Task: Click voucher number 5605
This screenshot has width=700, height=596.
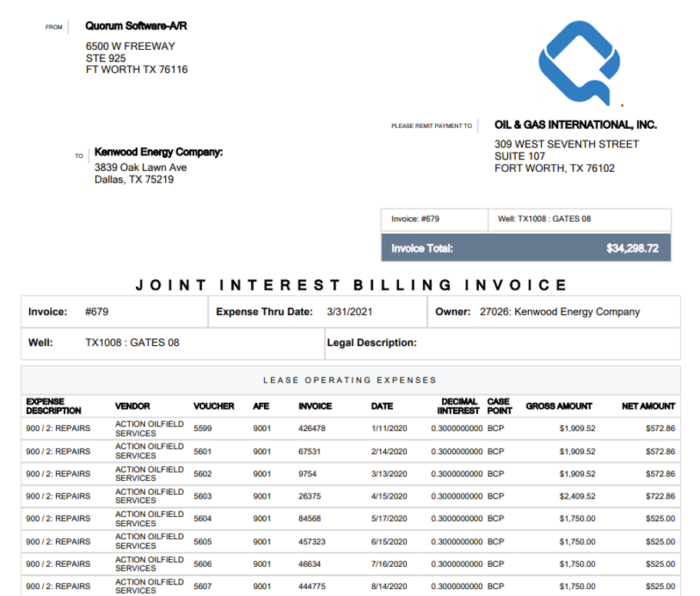Action: (203, 542)
